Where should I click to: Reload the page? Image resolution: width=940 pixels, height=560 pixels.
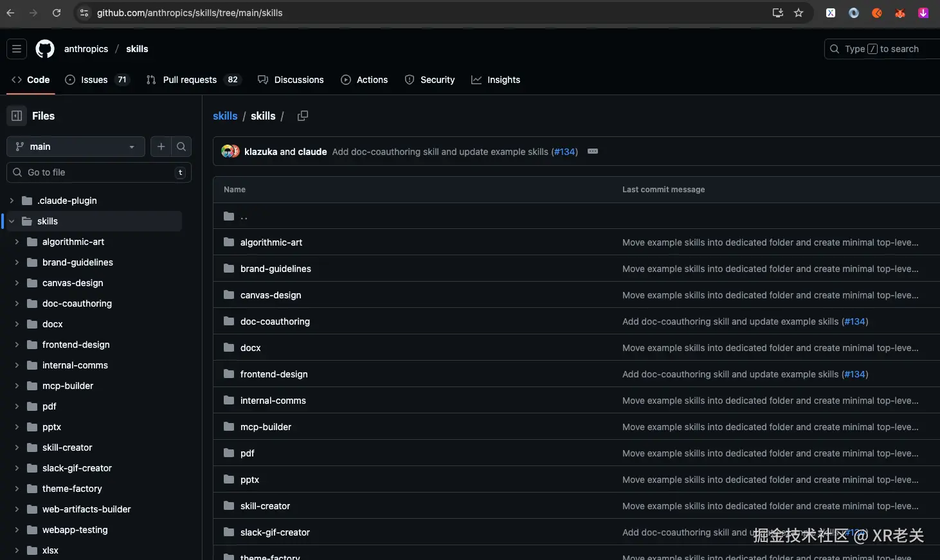(x=57, y=13)
